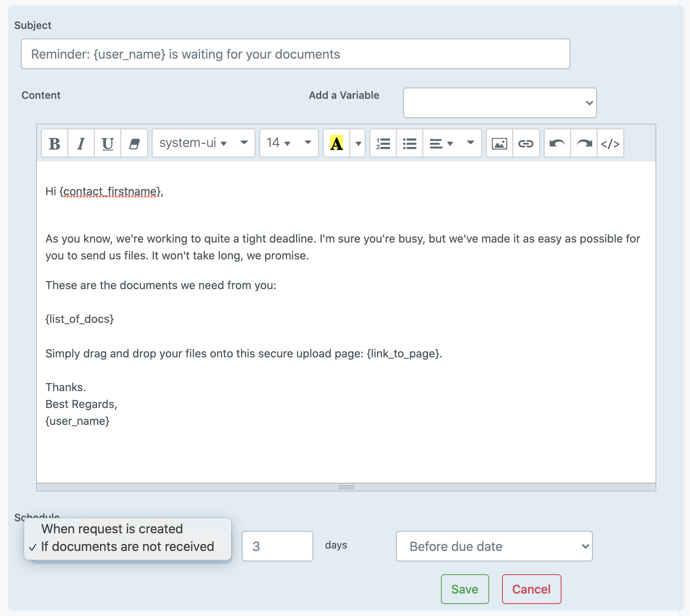Create a numbered list

point(383,143)
